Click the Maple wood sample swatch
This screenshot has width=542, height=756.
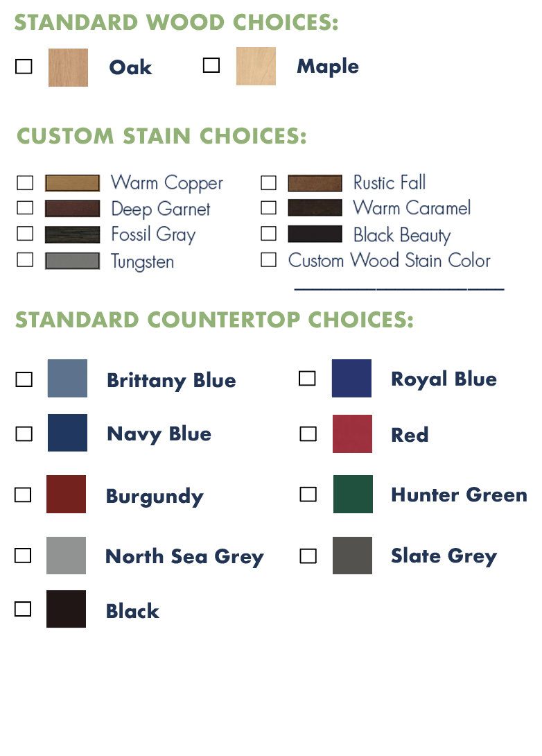[x=256, y=66]
